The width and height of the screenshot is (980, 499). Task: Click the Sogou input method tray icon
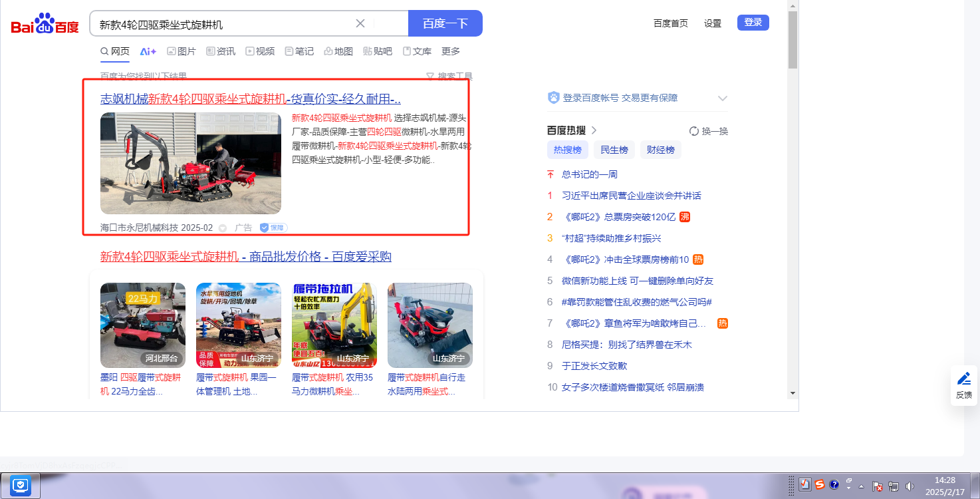pyautogui.click(x=820, y=484)
